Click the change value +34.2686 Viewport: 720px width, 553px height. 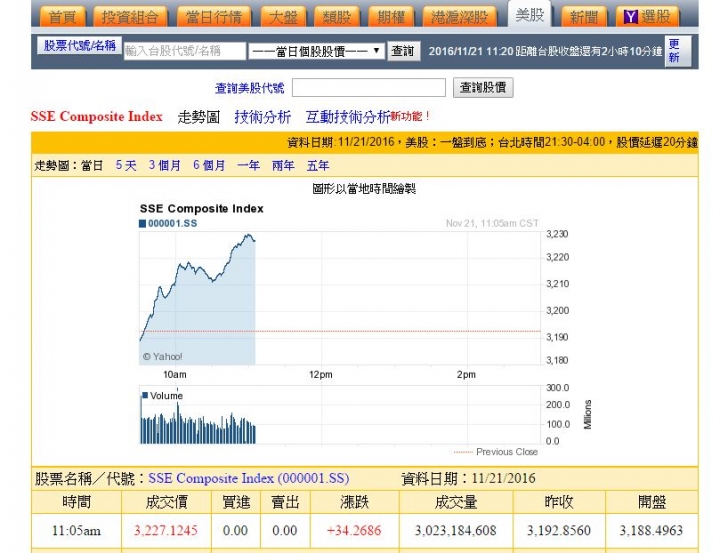click(x=354, y=530)
